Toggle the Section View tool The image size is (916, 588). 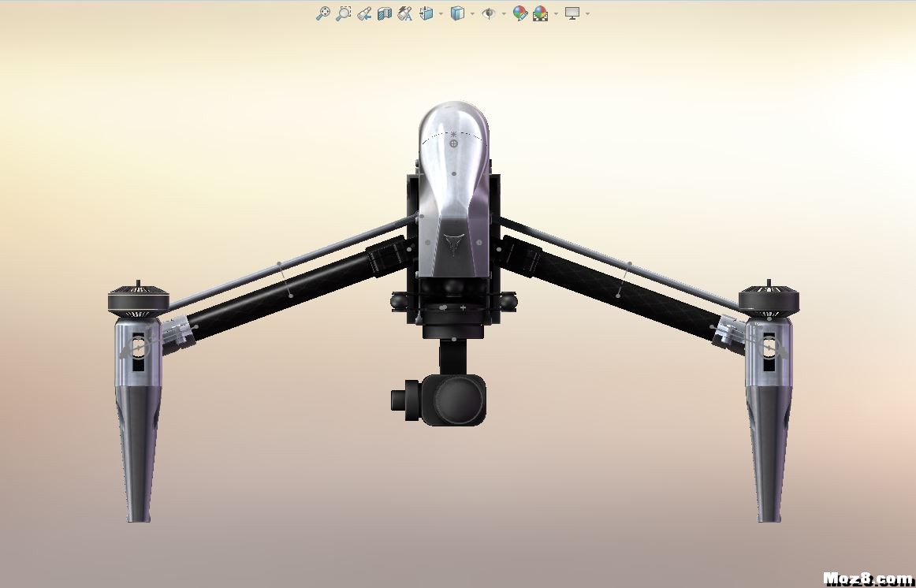[x=385, y=13]
